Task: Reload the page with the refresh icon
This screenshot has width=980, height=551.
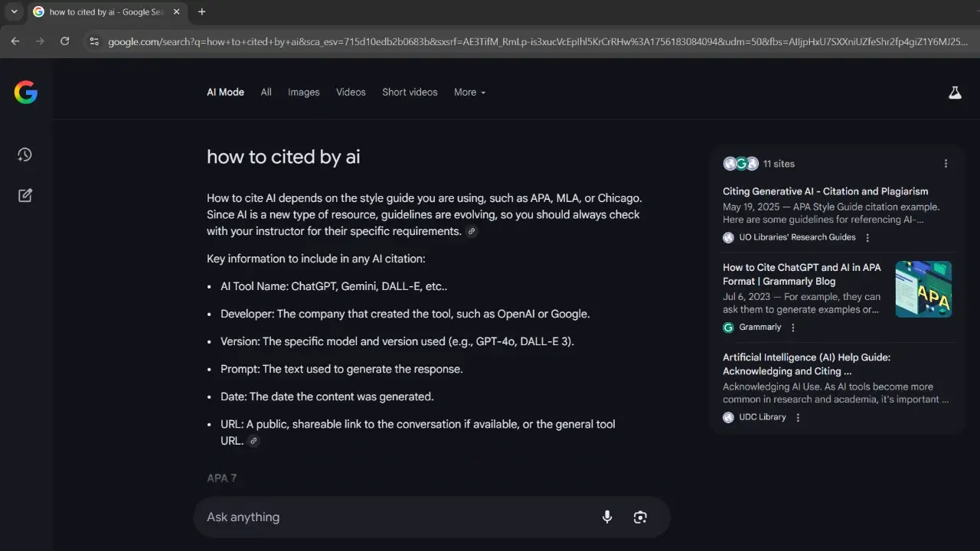Action: coord(64,41)
